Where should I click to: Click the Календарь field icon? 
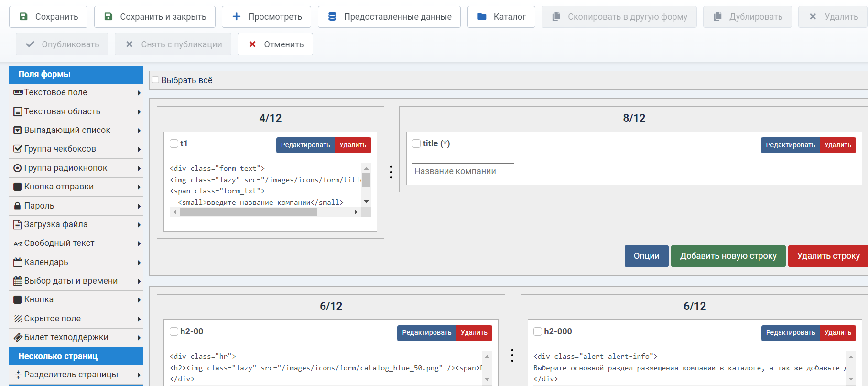[18, 262]
